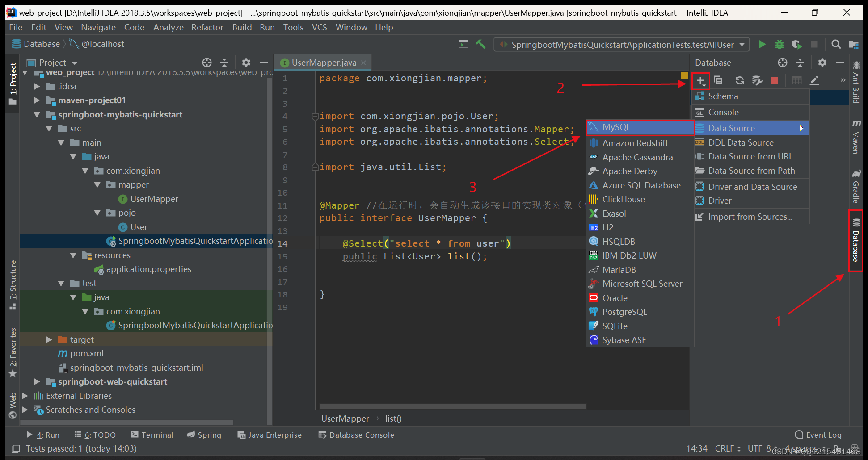The width and height of the screenshot is (868, 460).
Task: Open Database panel settings gear
Action: click(822, 63)
